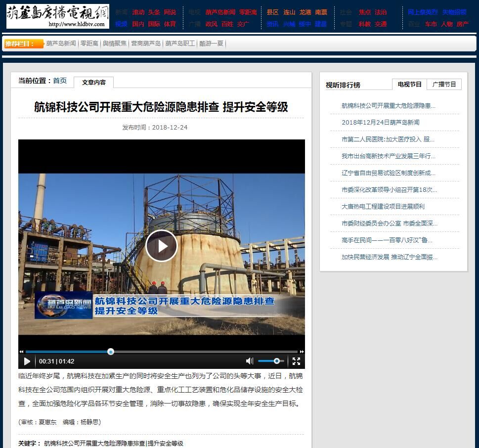The height and width of the screenshot is (448, 479).
Task: Switch to the 广播节目 tab
Action: (x=444, y=84)
